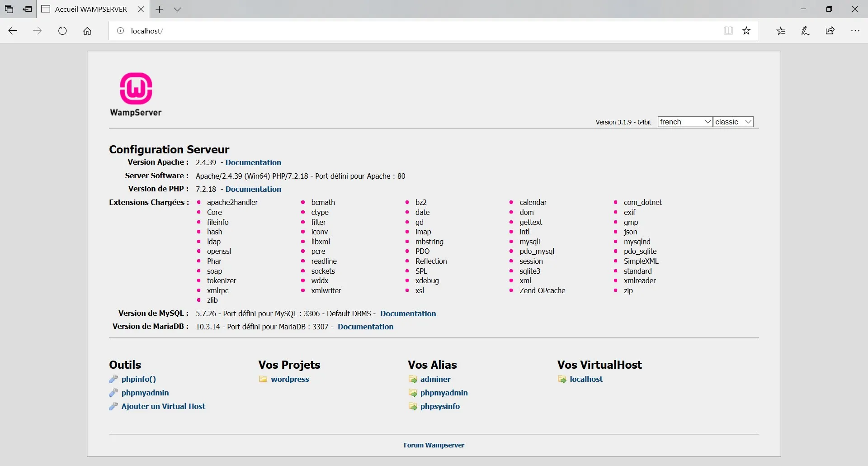Click the add notes pen icon
This screenshot has height=466, width=868.
pyautogui.click(x=805, y=31)
